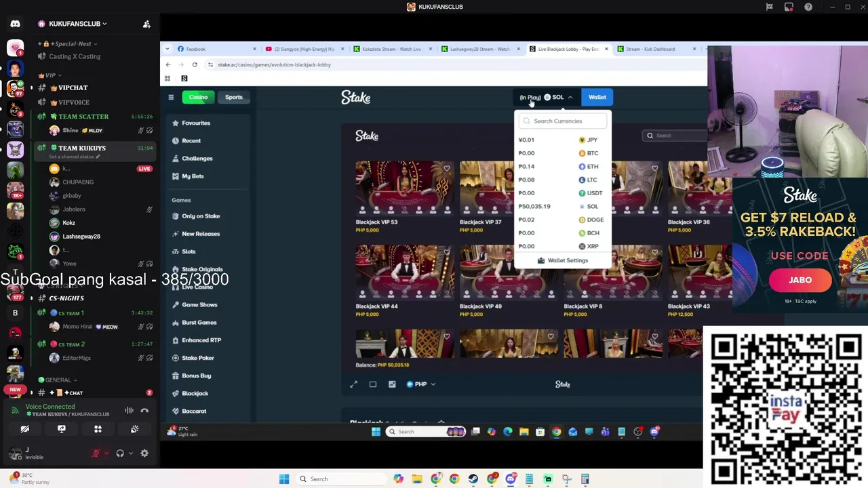Viewport: 868px width, 488px height.
Task: Open PHP display currency dropdown under game
Action: [x=420, y=384]
